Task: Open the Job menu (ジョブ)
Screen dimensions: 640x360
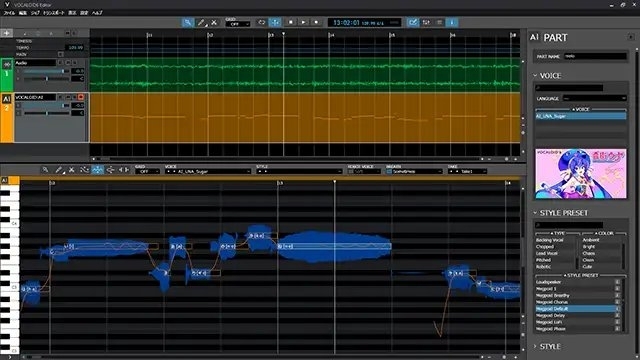Action: pos(35,13)
